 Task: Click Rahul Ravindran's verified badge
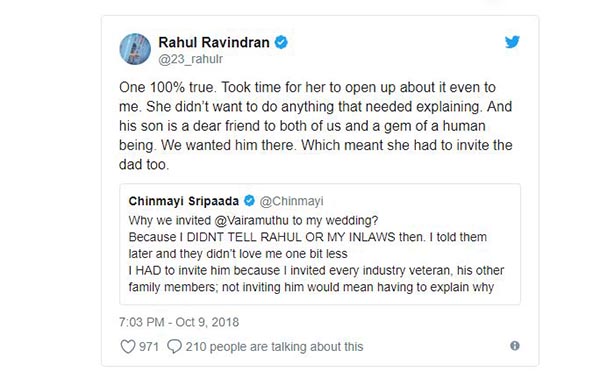click(281, 42)
